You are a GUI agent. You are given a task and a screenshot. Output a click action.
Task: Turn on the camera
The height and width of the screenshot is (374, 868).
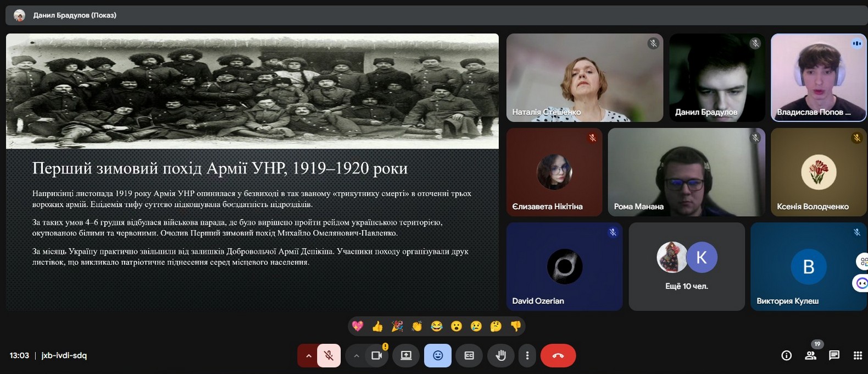coord(376,356)
